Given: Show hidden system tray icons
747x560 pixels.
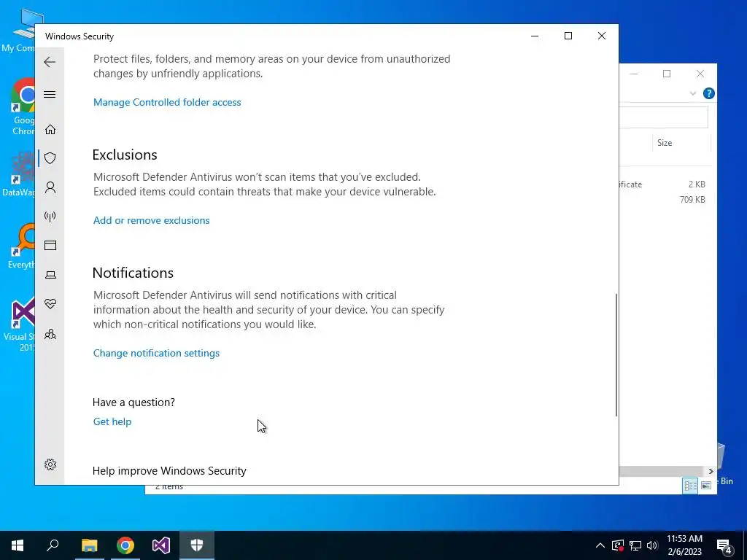Looking at the screenshot, I should coord(600,545).
